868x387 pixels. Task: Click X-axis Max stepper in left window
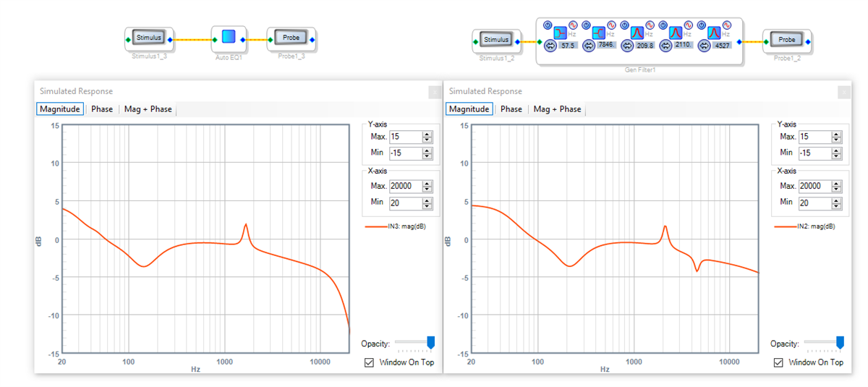click(x=427, y=186)
